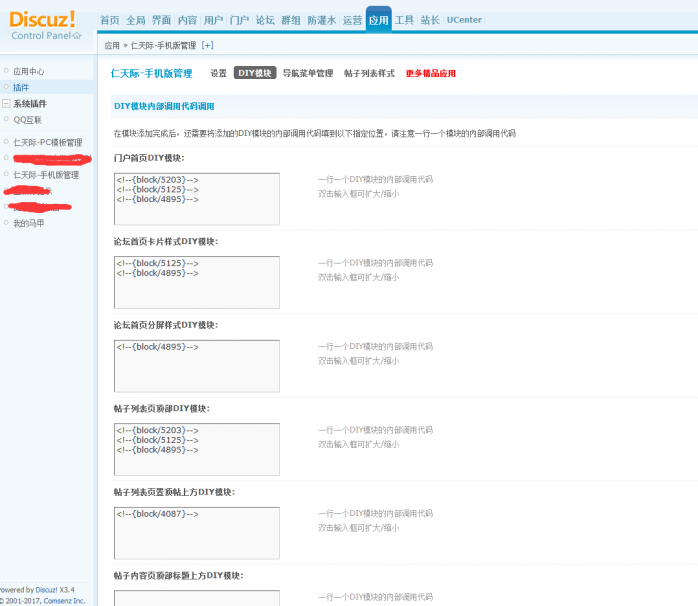This screenshot has width=698, height=606.
Task: Click the 论坛首页卡片样式DIY模块: label
Action: pyautogui.click(x=166, y=241)
